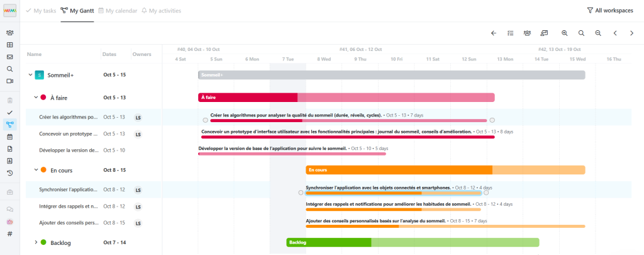Switch to the My tasks tab
Image resolution: width=644 pixels, height=255 pixels.
pos(42,11)
